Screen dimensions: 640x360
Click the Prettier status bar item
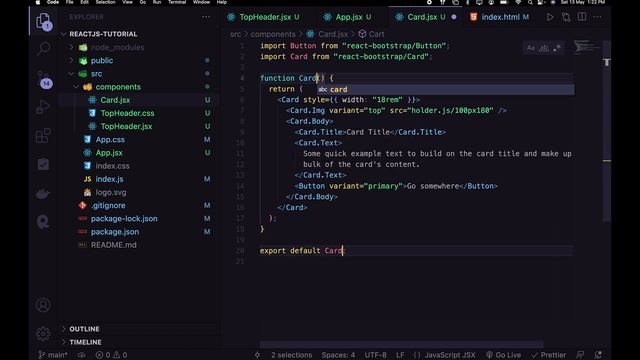549,355
